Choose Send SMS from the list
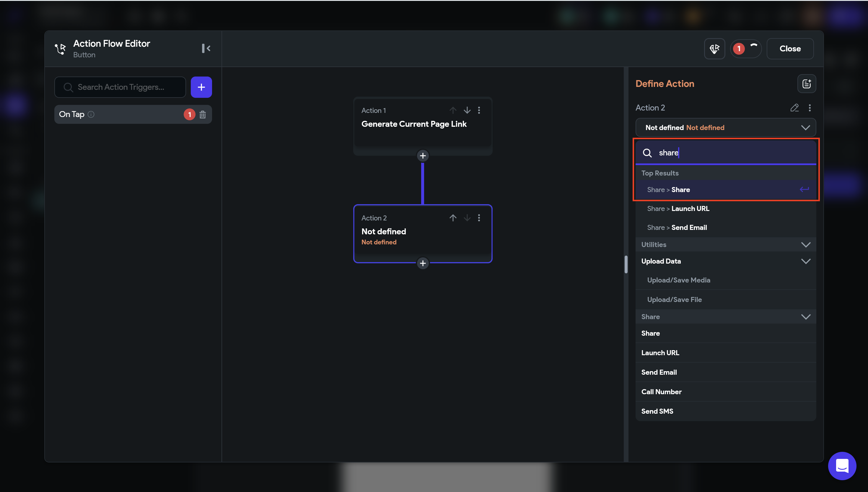The width and height of the screenshot is (868, 492). [657, 411]
